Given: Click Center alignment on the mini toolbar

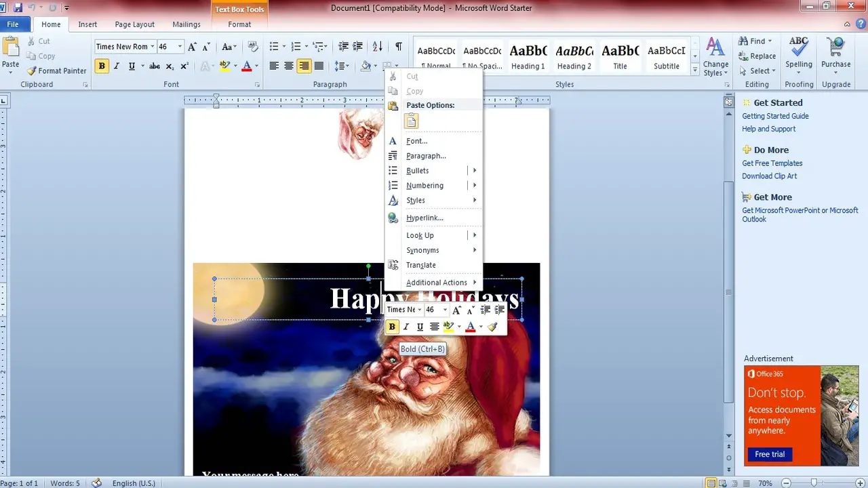Looking at the screenshot, I should [434, 327].
